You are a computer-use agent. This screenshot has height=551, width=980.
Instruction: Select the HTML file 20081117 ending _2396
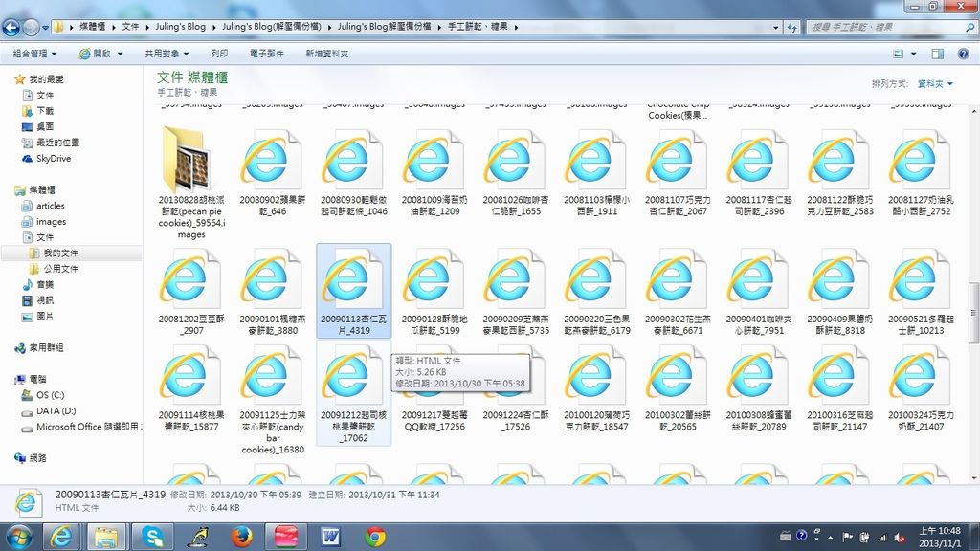point(759,174)
